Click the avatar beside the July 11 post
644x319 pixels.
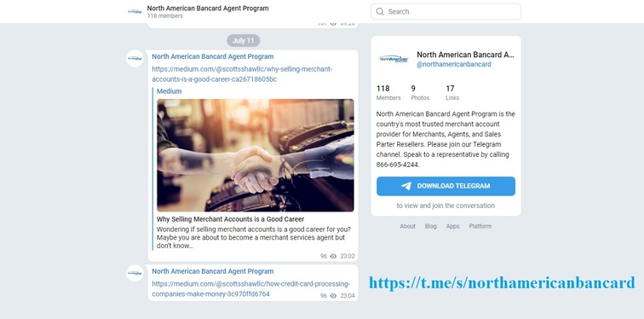[135, 58]
